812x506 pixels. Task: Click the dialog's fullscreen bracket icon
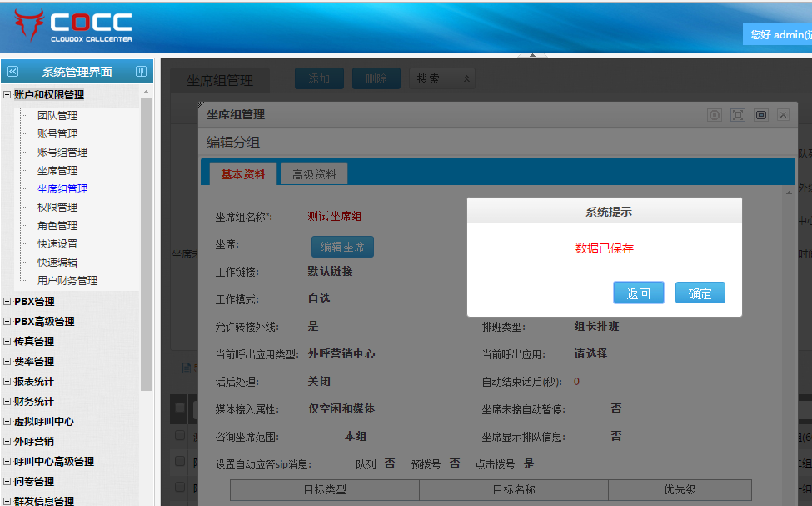[x=737, y=115]
